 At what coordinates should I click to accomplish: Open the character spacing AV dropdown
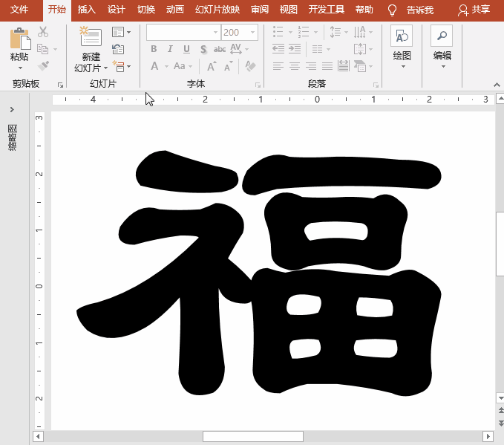click(x=239, y=49)
